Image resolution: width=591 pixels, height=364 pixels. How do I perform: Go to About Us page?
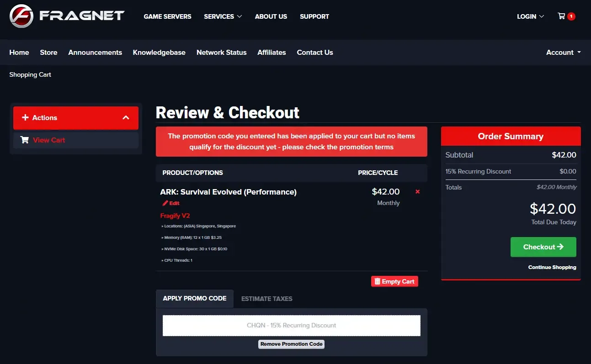pyautogui.click(x=271, y=16)
